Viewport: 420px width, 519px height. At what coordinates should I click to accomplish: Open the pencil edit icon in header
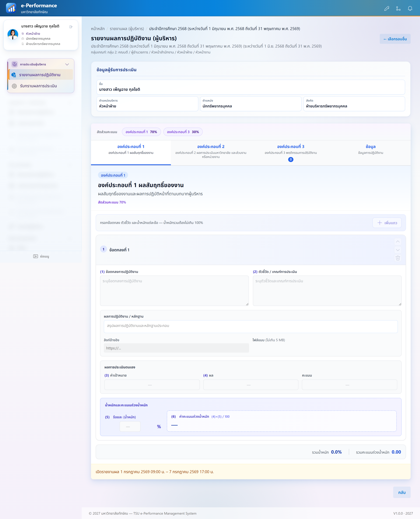[387, 8]
